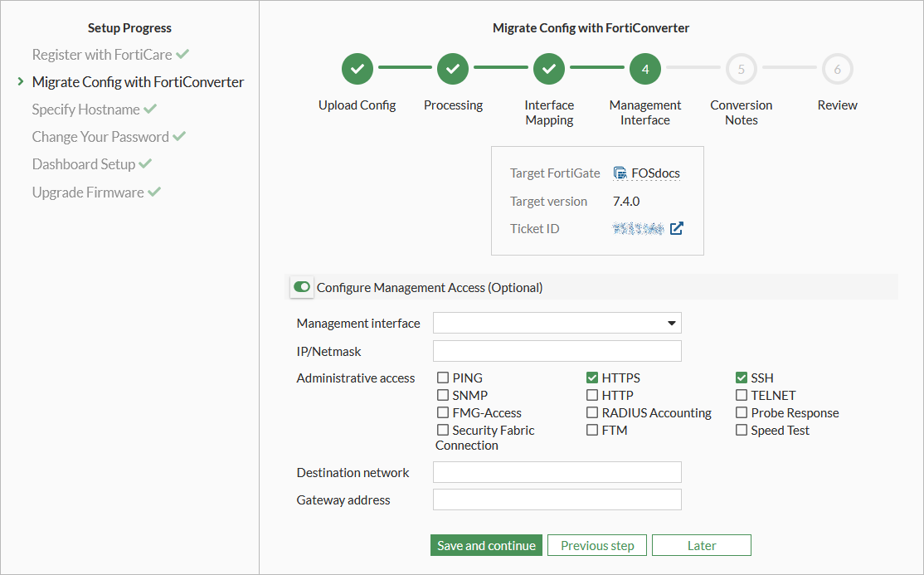Open the Ticket ID external link icon
This screenshot has height=575, width=924.
(677, 228)
